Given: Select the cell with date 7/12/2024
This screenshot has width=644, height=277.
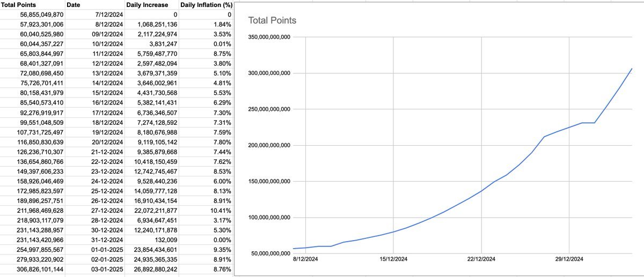Looking at the screenshot, I should click(x=109, y=14).
